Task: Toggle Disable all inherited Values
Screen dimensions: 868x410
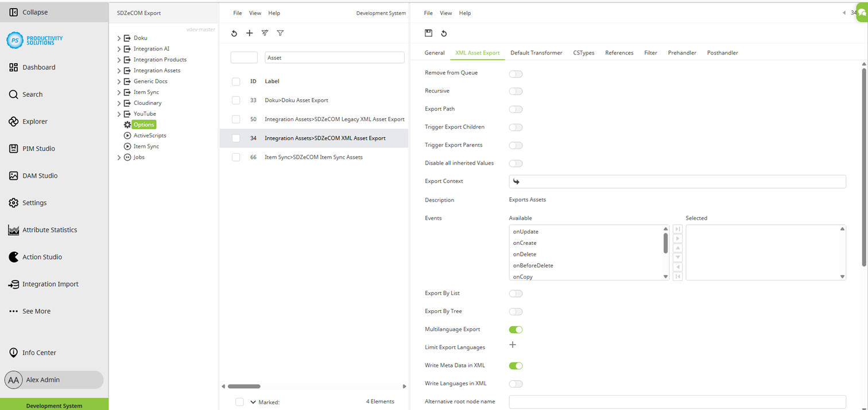Action: coord(516,163)
